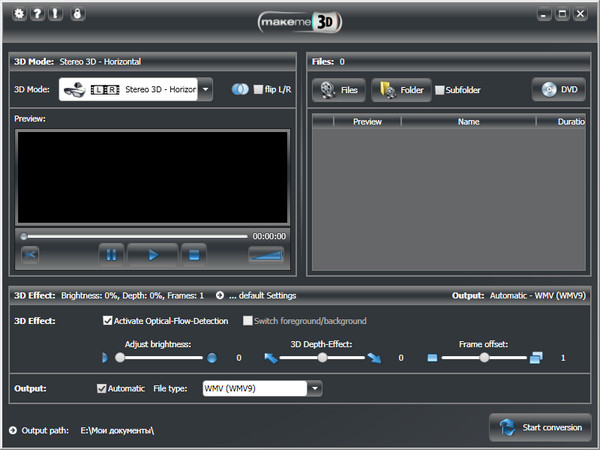Image resolution: width=600 pixels, height=450 pixels.
Task: Click the 3D Mode panel header bar
Action: point(153,62)
